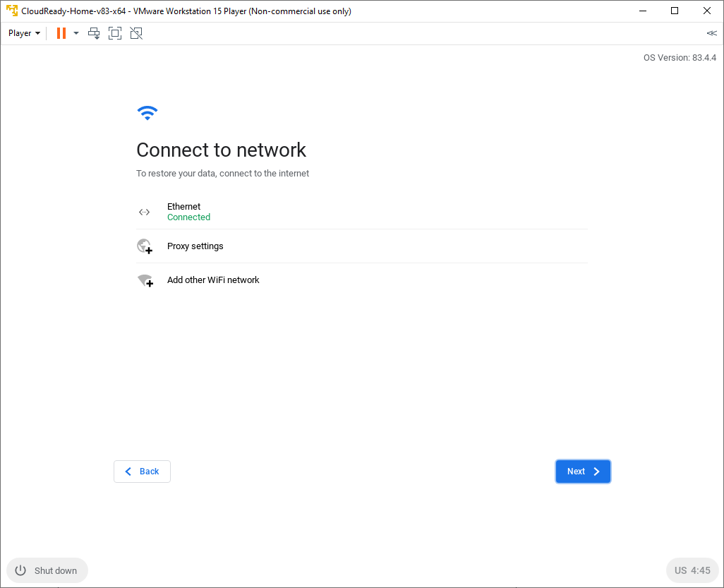
Task: Go back with the Back button
Action: (142, 472)
